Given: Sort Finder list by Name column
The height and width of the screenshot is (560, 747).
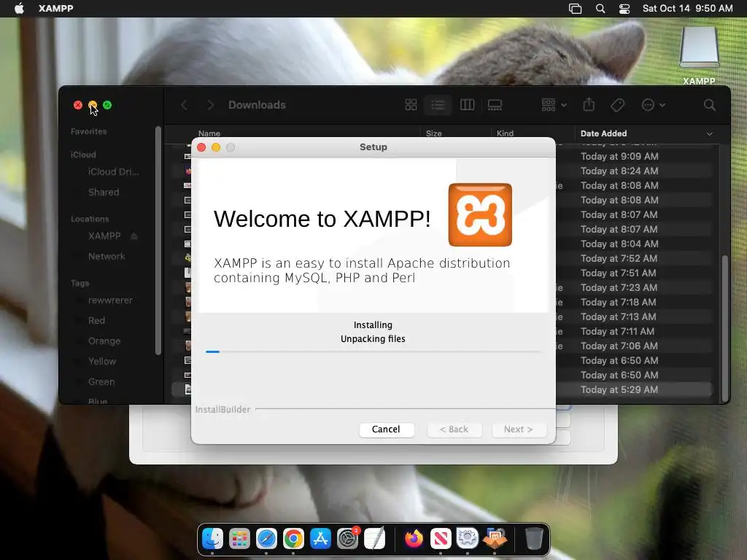Looking at the screenshot, I should tap(209, 133).
